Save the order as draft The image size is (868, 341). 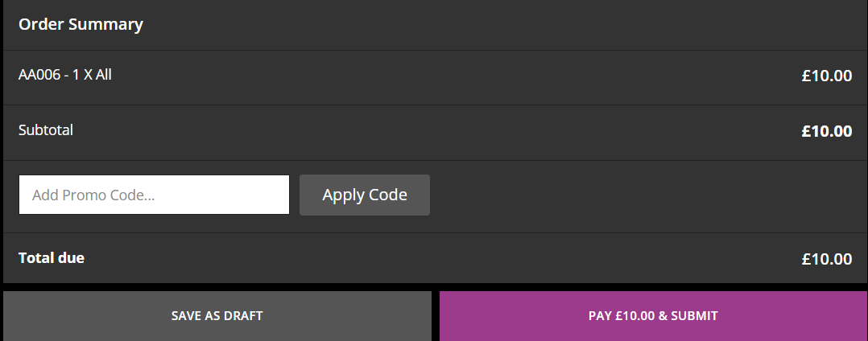point(217,316)
